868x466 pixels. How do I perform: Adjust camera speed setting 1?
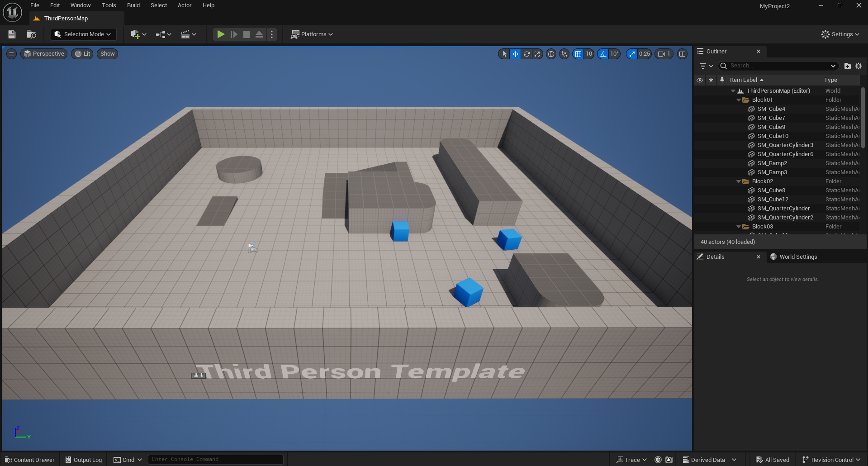(664, 54)
